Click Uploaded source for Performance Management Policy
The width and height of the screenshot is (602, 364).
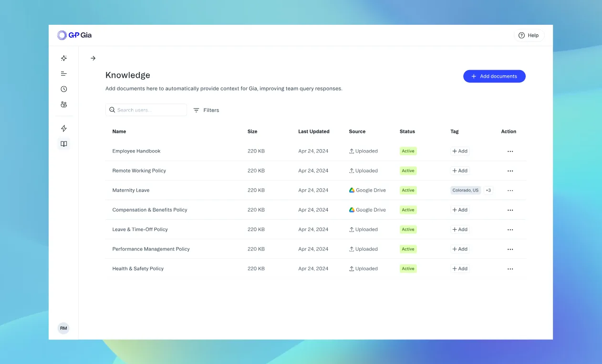point(363,249)
